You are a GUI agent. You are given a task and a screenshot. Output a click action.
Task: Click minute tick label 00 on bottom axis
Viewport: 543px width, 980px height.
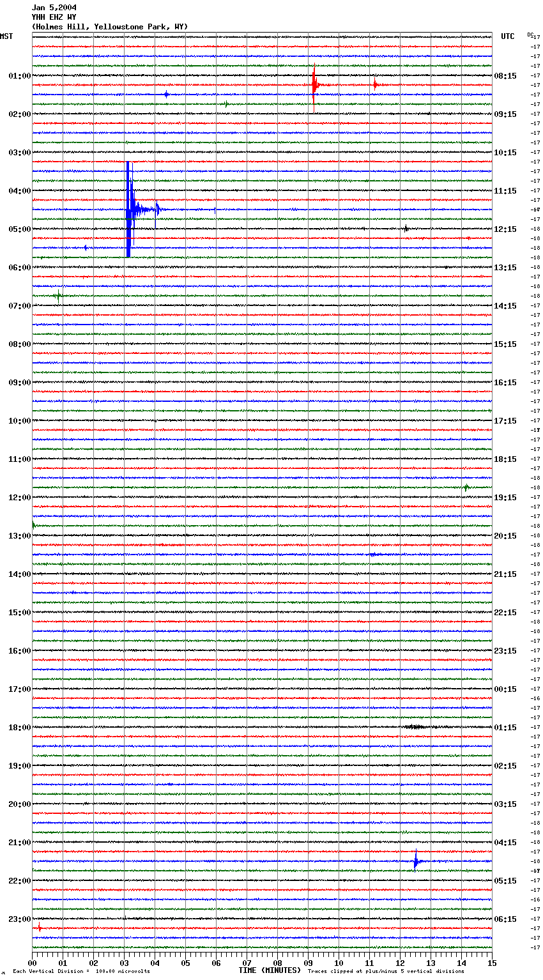click(x=32, y=963)
